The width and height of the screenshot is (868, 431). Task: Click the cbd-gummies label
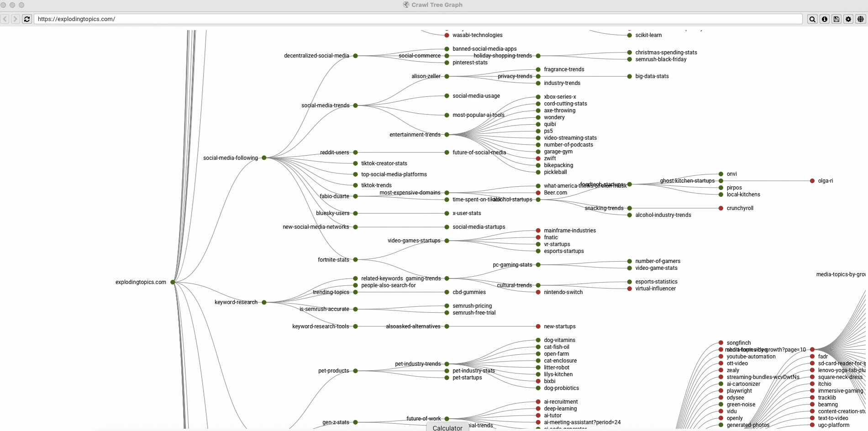[x=469, y=292]
